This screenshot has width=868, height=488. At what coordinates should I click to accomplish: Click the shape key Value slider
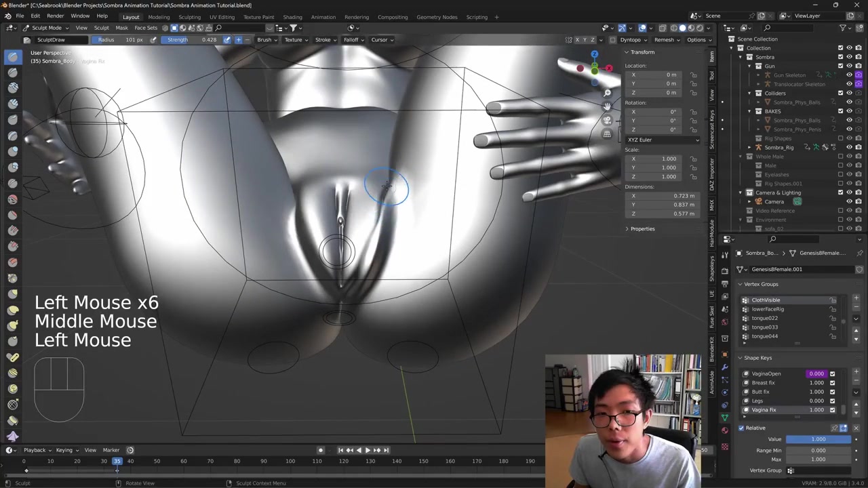[x=818, y=439]
